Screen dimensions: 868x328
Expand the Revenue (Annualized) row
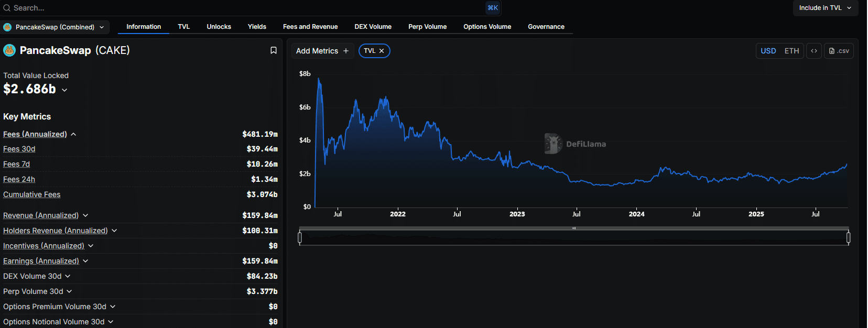(x=85, y=215)
